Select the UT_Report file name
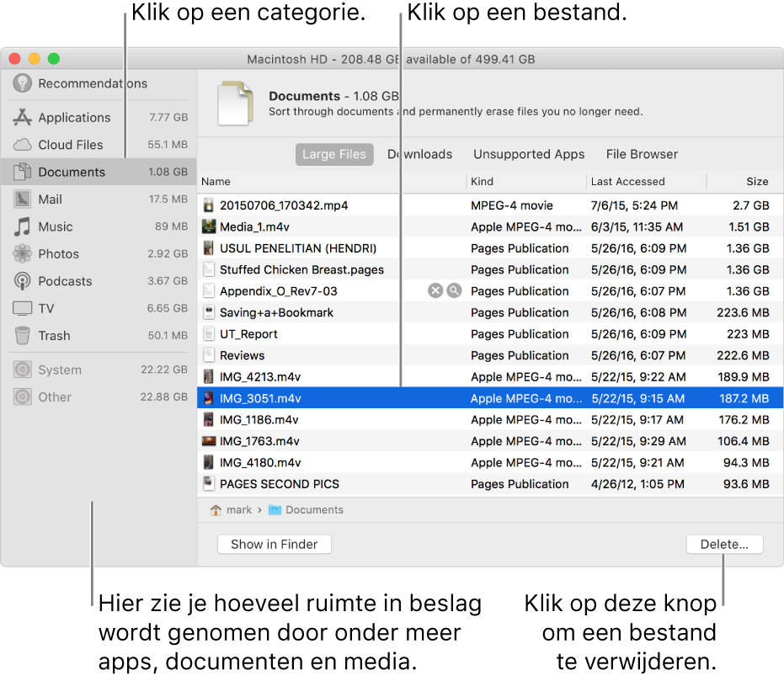This screenshot has width=784, height=681. pyautogui.click(x=248, y=333)
